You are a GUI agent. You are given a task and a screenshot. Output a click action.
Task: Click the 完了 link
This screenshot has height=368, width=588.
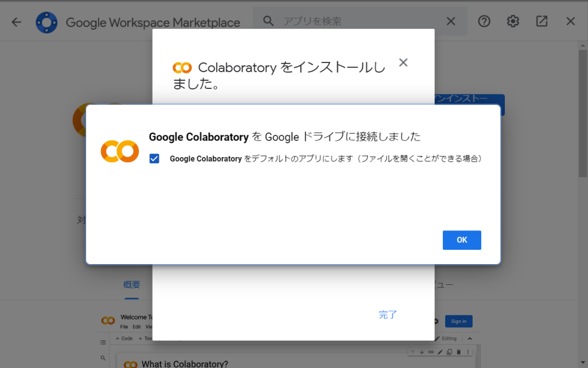tap(387, 315)
